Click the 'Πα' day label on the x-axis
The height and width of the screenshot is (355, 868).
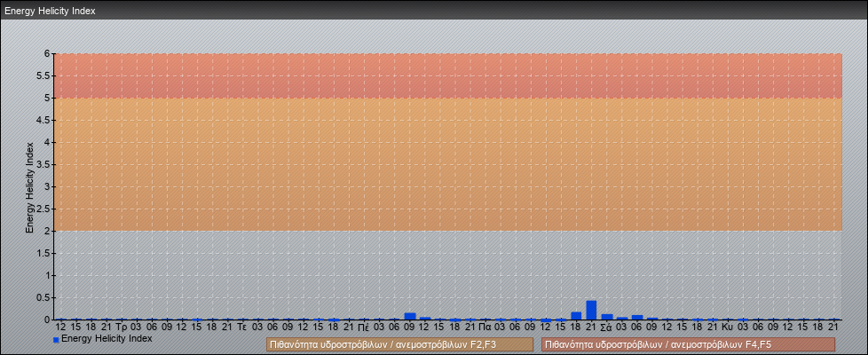[x=485, y=327]
